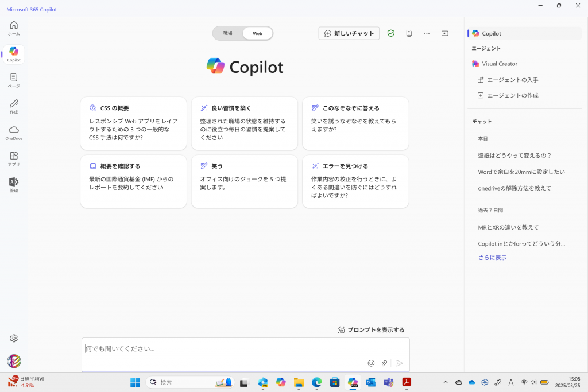The image size is (588, 392).
Task: Select Copilot in the right panel
Action: pos(525,33)
